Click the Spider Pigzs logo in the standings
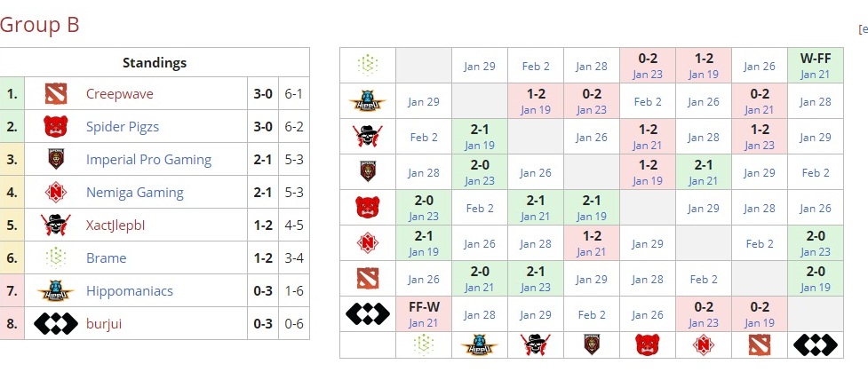Image resolution: width=868 pixels, height=372 pixels. pyautogui.click(x=57, y=126)
